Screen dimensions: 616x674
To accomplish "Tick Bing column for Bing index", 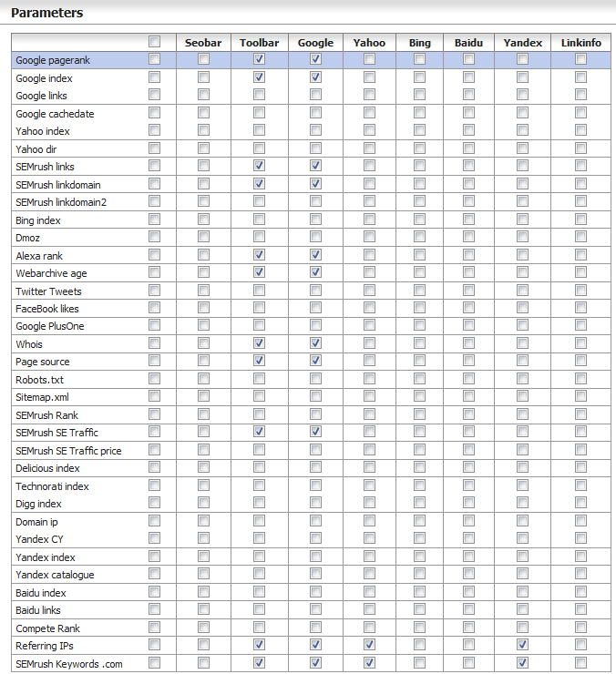I will pyautogui.click(x=419, y=220).
